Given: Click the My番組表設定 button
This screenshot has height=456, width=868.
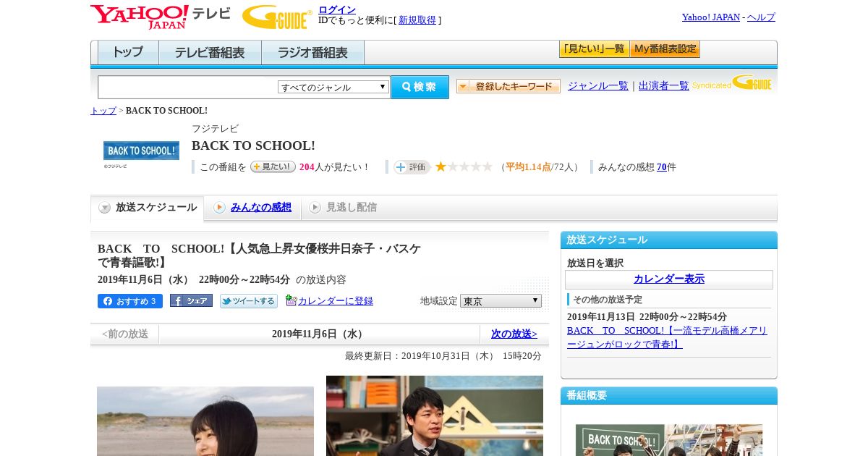Looking at the screenshot, I should click(665, 49).
